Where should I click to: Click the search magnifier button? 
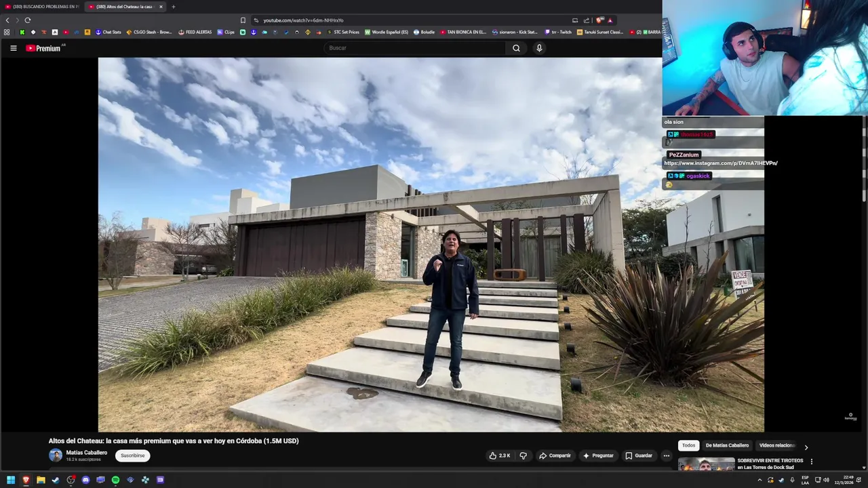pos(516,48)
